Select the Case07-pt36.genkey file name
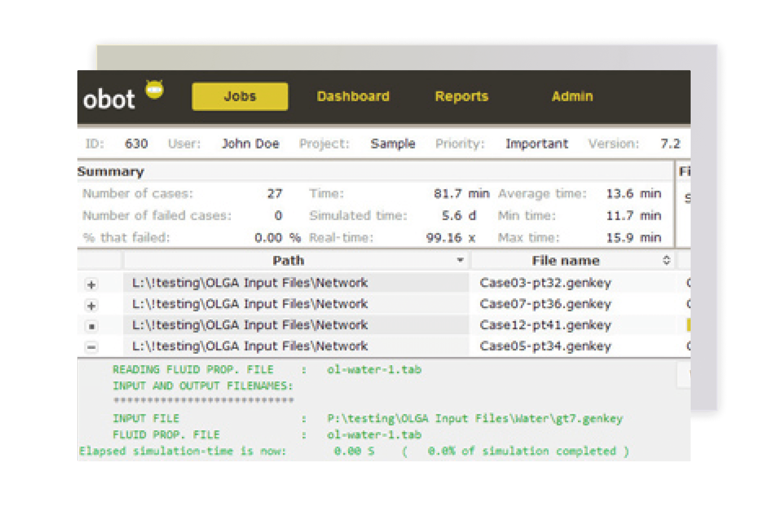The height and width of the screenshot is (532, 768). pyautogui.click(x=545, y=304)
